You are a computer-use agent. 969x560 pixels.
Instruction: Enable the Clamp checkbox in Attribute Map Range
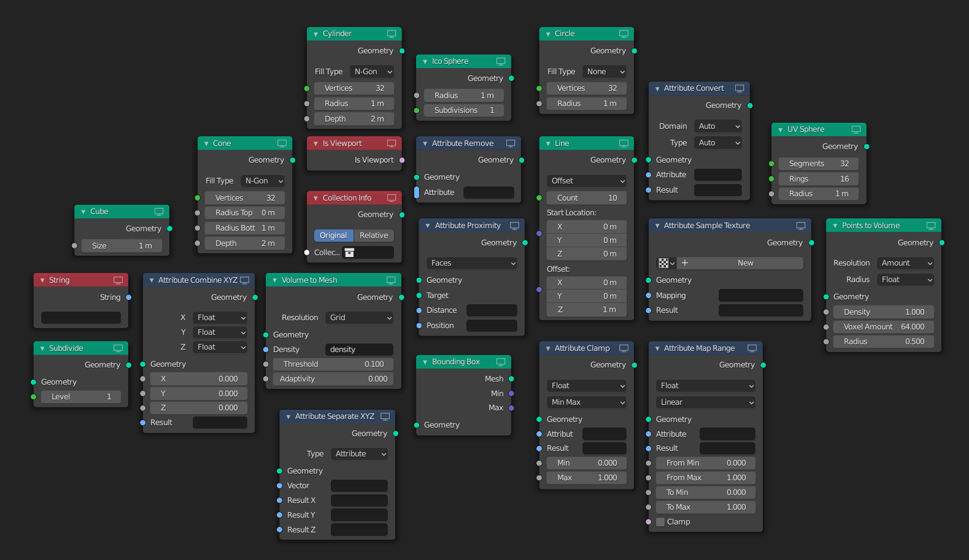660,522
